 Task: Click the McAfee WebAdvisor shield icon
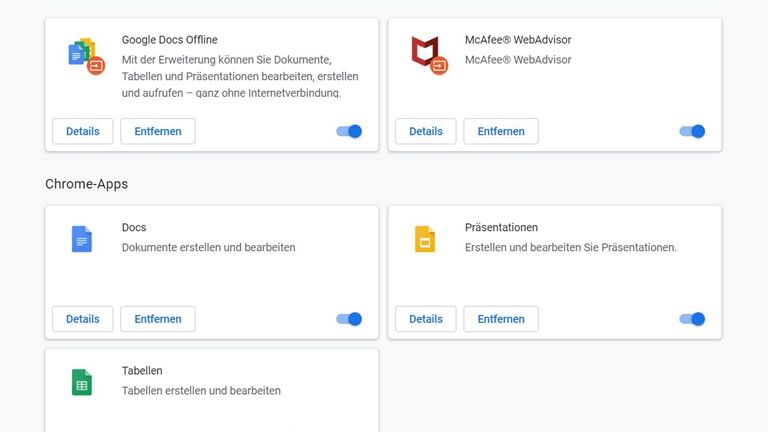click(x=427, y=53)
